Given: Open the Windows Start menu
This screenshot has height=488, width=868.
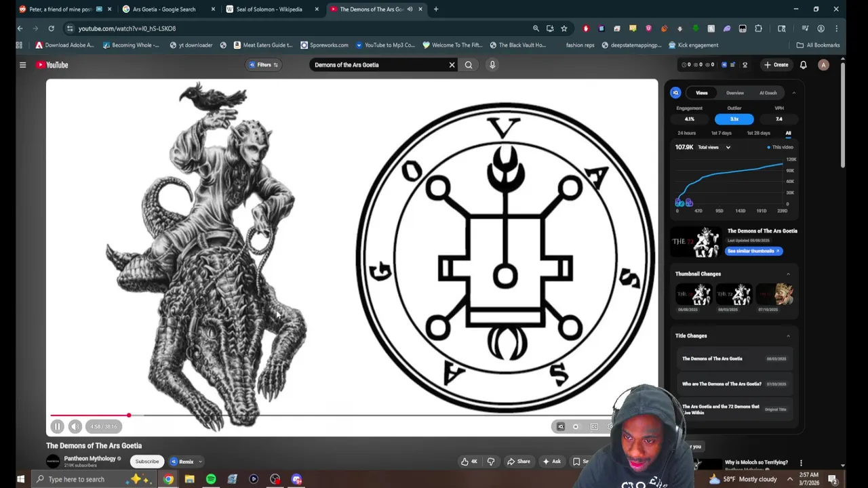Looking at the screenshot, I should (20, 479).
